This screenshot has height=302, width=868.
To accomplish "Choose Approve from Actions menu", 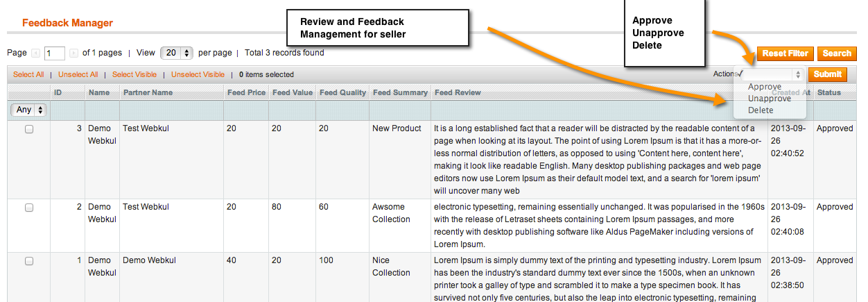I will [x=765, y=87].
